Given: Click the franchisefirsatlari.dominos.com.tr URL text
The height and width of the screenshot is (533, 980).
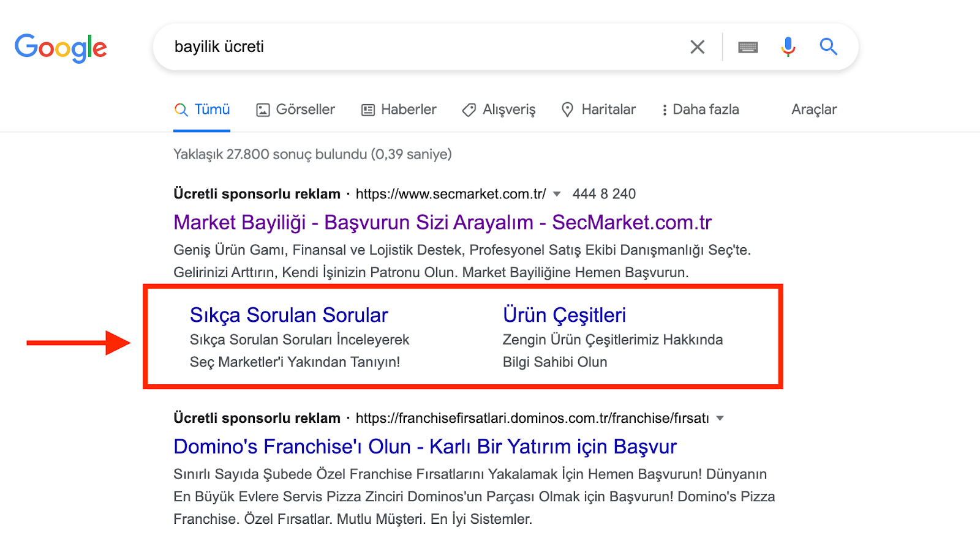Looking at the screenshot, I should click(532, 419).
